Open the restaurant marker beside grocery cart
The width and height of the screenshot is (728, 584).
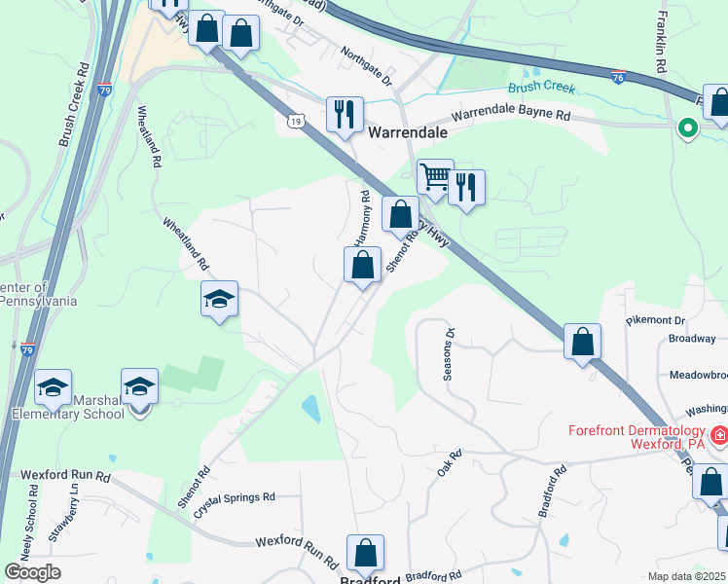(x=466, y=188)
